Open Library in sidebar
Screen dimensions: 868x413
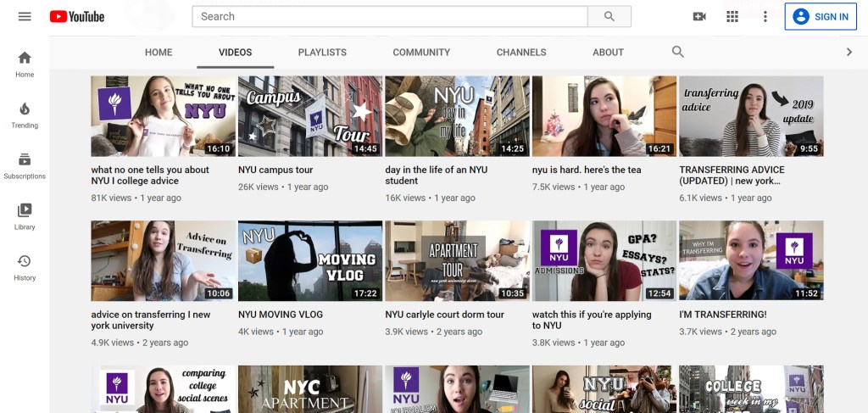pyautogui.click(x=25, y=216)
